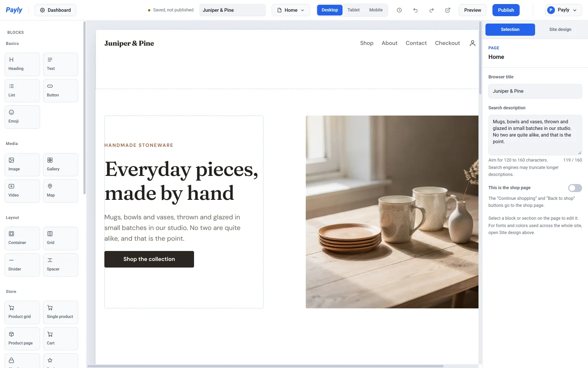Select the hero mugs photo
The width and height of the screenshot is (588, 368).
[x=392, y=212]
